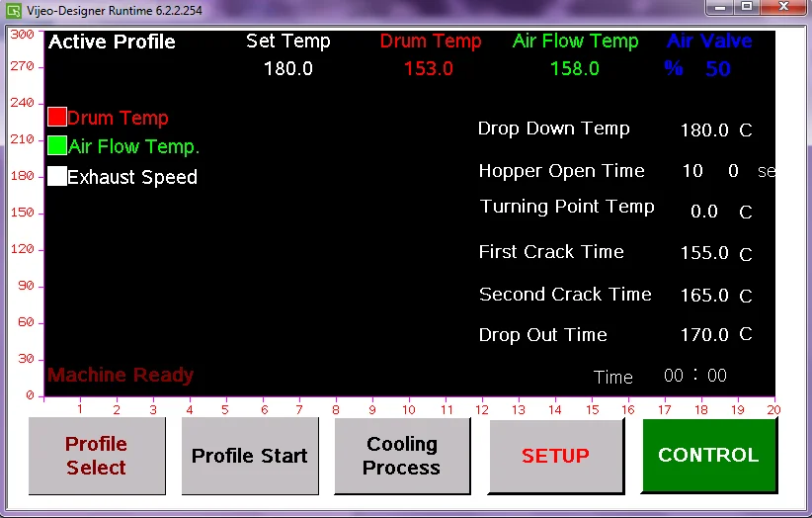Edit the Air Valve percent value 50
Screen dimensions: 812x518
(718, 68)
